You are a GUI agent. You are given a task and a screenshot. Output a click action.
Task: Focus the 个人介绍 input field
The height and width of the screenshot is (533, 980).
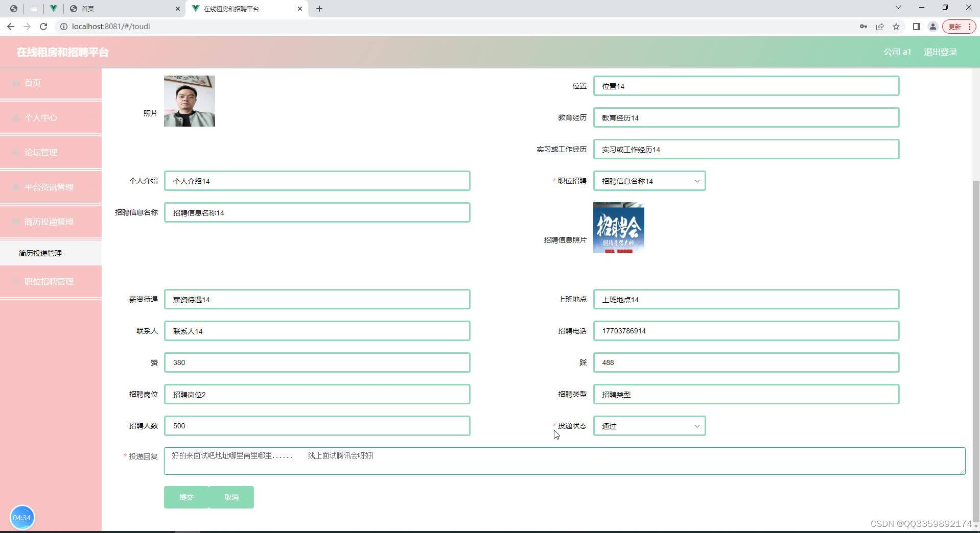tap(317, 181)
